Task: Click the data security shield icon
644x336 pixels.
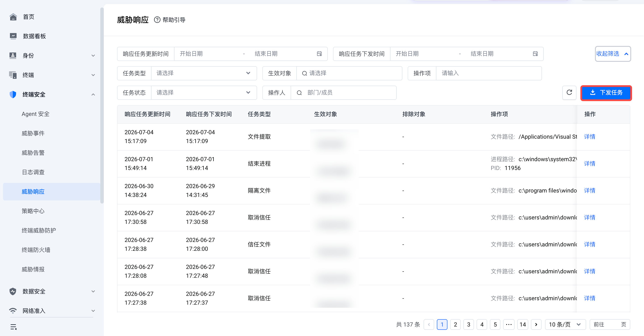Action: coord(13,291)
